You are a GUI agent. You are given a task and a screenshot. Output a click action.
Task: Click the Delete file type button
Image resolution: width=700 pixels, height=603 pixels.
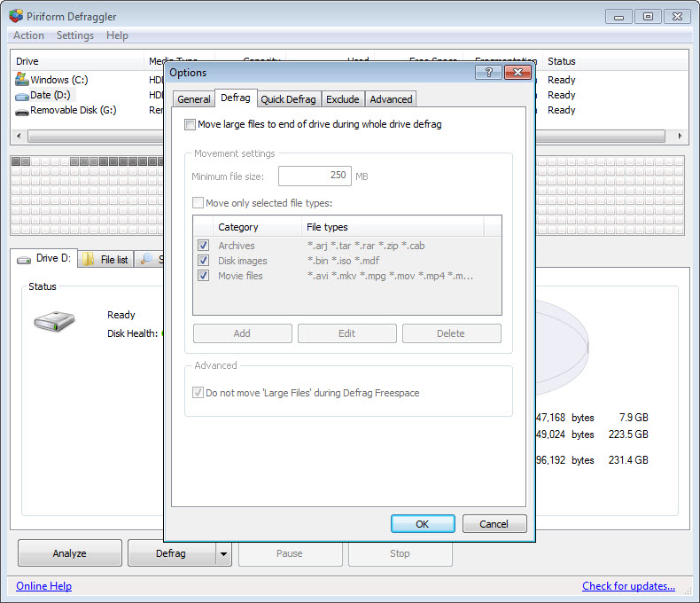tap(451, 333)
